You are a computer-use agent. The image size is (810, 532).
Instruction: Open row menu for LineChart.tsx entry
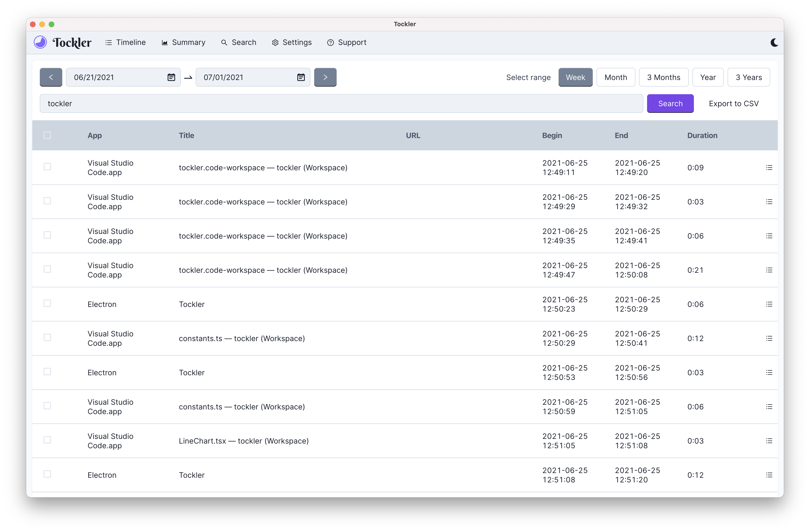pyautogui.click(x=769, y=441)
